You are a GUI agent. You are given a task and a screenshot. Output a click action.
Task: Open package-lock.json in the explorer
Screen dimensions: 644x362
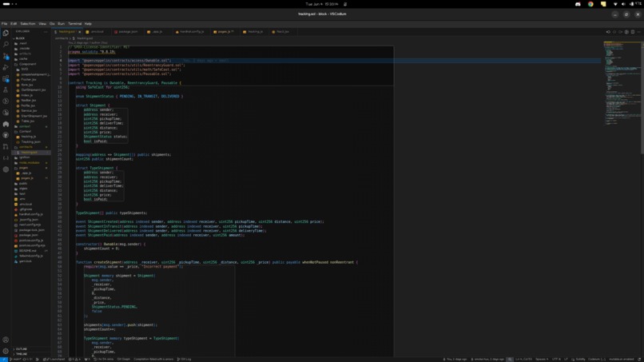(x=32, y=230)
